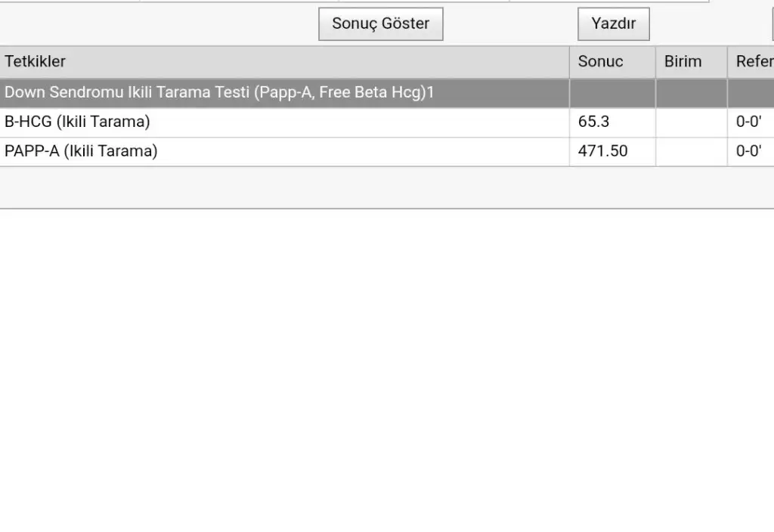The image size is (774, 532).
Task: Click the Sonuç Göster button
Action: [381, 23]
